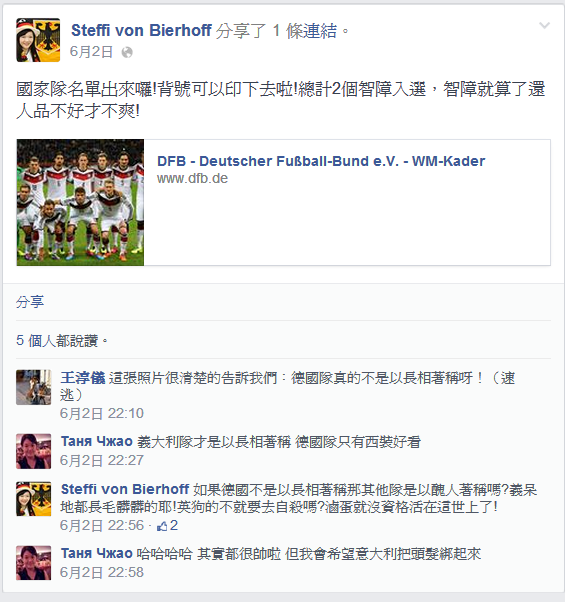Click Steffi's avatar in the comment thread
The width and height of the screenshot is (565, 602).
tap(33, 499)
